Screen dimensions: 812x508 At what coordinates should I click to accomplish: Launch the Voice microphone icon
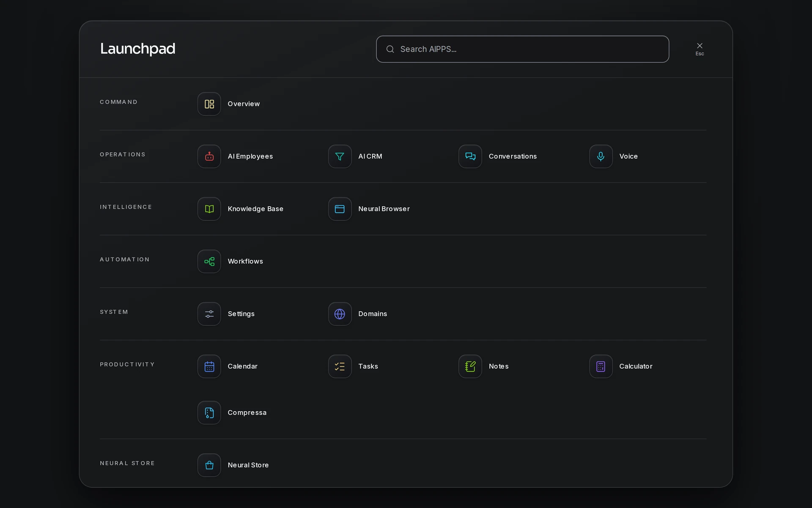coord(601,156)
